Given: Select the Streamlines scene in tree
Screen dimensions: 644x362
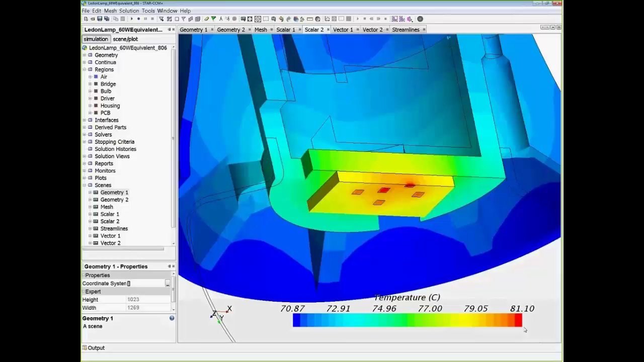Looking at the screenshot, I should point(114,229).
